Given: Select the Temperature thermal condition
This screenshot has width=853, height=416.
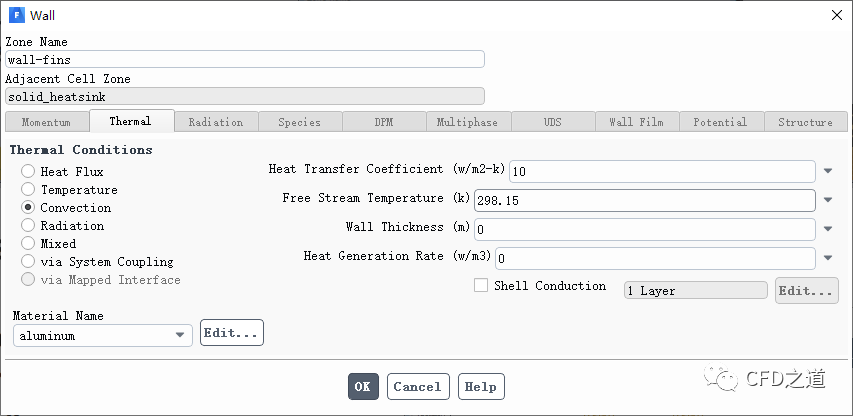Looking at the screenshot, I should [29, 190].
